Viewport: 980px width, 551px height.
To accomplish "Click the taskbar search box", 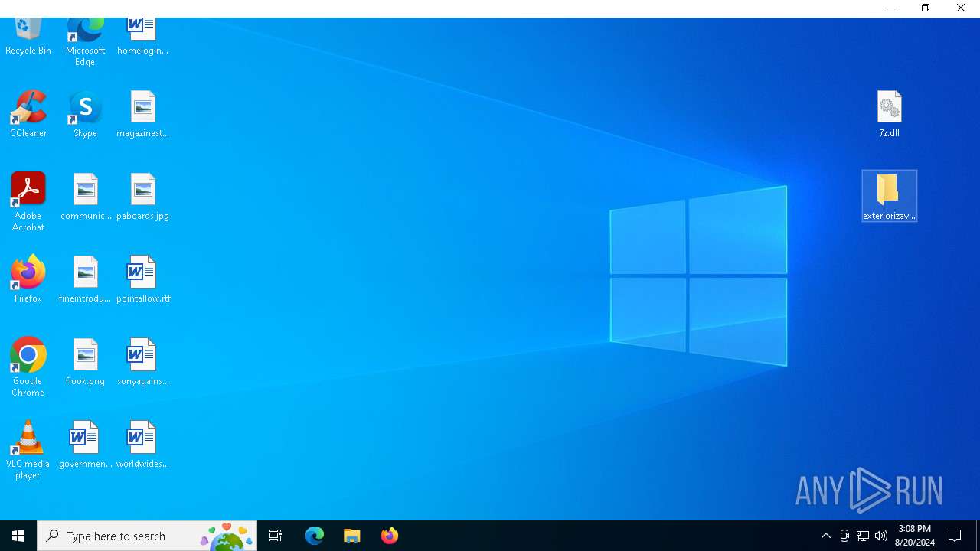I will point(147,536).
